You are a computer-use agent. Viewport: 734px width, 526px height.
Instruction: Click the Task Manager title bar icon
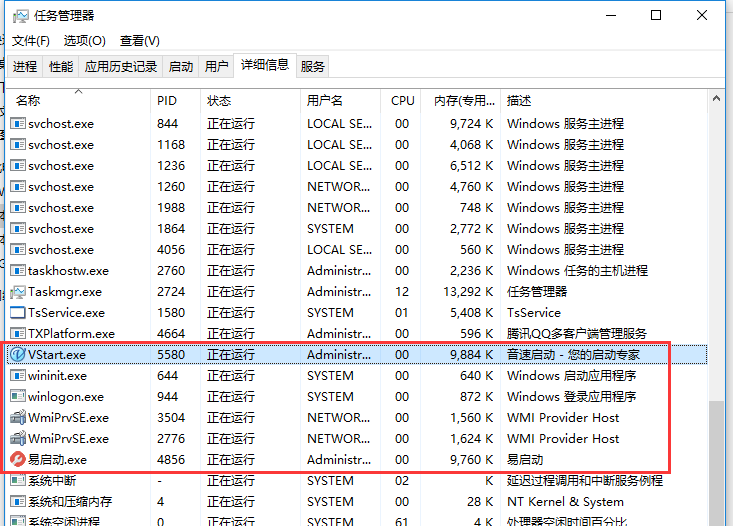coord(21,16)
